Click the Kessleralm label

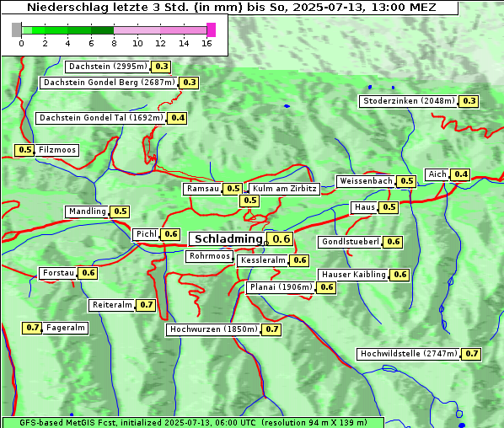263,260
